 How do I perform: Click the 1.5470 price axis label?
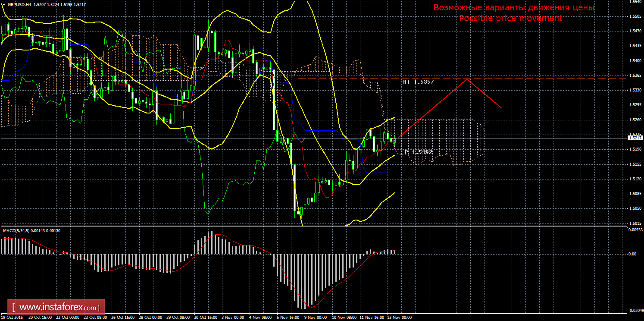tap(635, 31)
